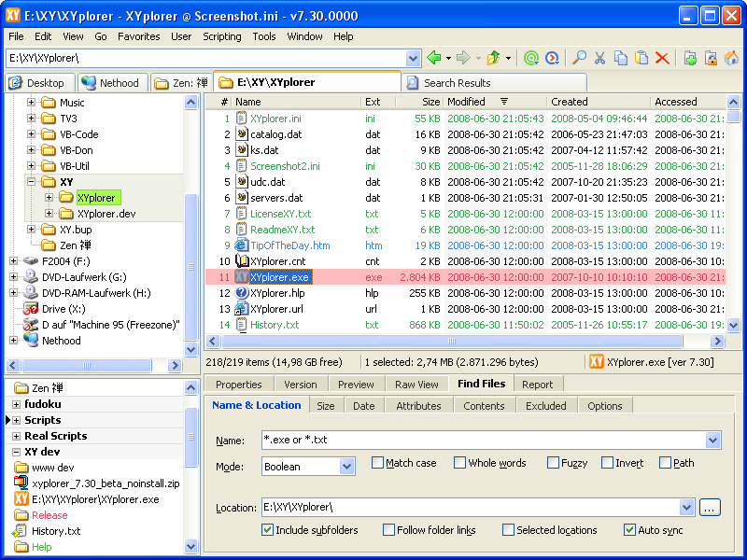Click the Copy toolbar icon
Viewport: 747px width, 560px height.
pyautogui.click(x=620, y=58)
